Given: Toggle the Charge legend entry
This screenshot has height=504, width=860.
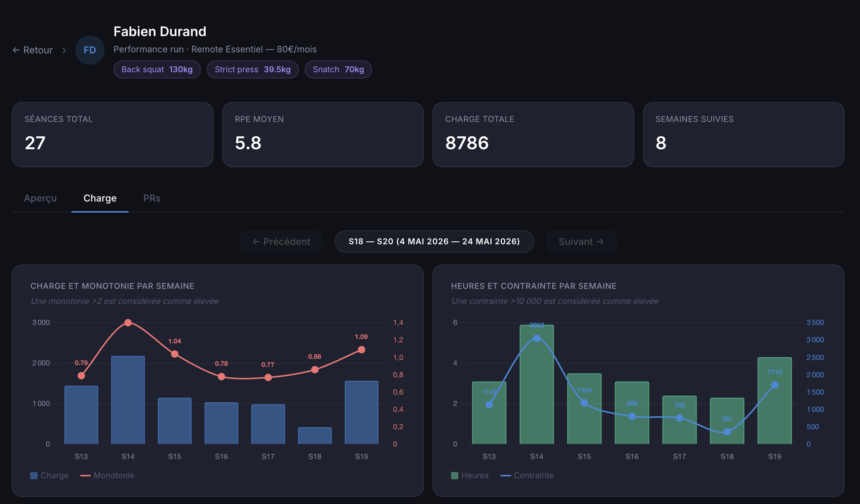Looking at the screenshot, I should click(49, 476).
